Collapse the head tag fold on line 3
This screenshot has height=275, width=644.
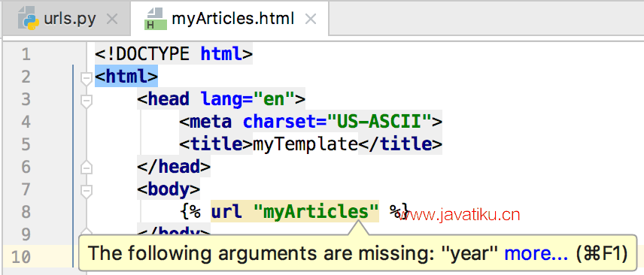[x=87, y=100]
